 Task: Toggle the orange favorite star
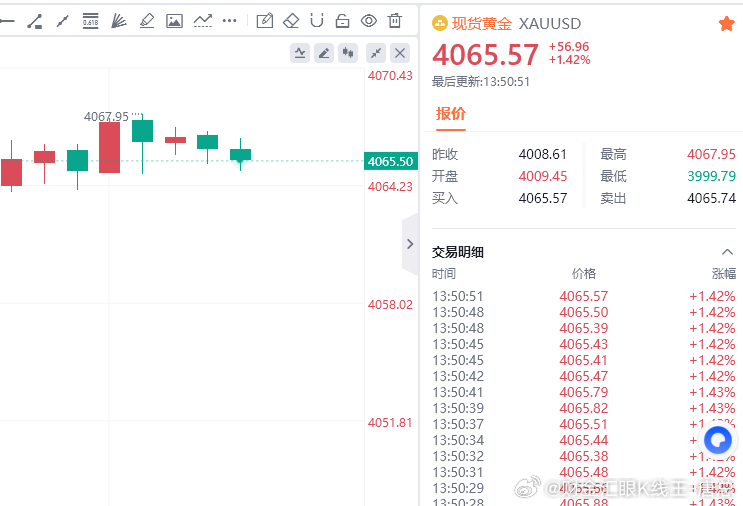[726, 24]
